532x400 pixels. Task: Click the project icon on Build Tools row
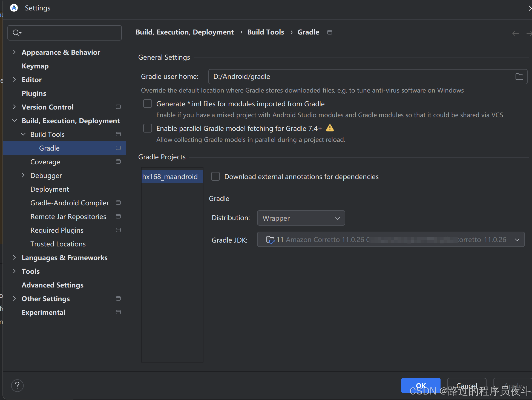point(118,134)
